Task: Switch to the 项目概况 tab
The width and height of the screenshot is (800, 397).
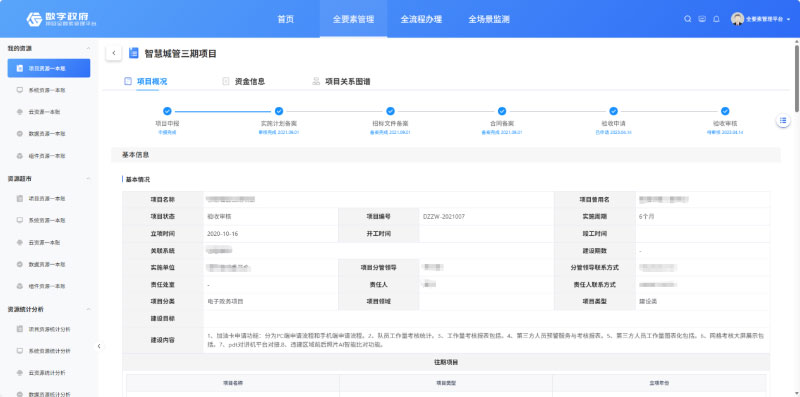Action: click(x=146, y=81)
